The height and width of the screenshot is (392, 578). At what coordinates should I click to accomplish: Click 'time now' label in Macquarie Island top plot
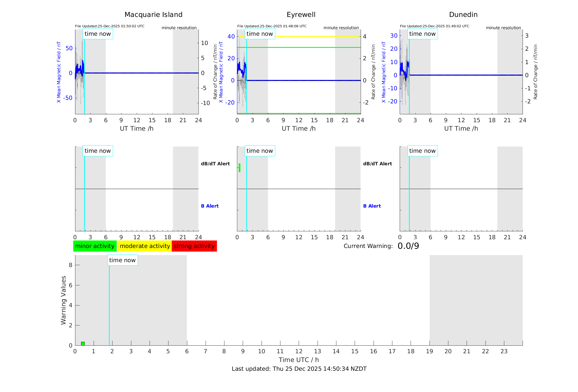pyautogui.click(x=97, y=34)
